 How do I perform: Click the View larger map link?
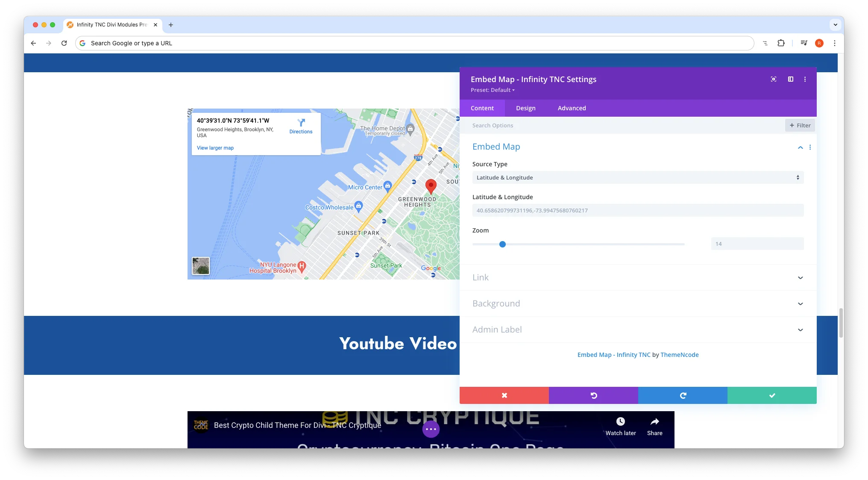215,147
